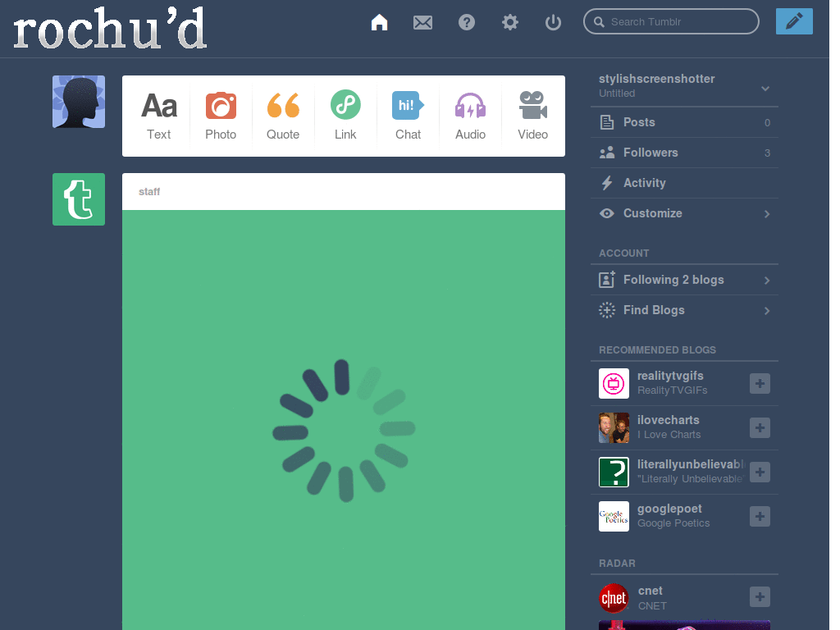Click the realitytvgifs blog name
840x630 pixels.
coord(670,376)
